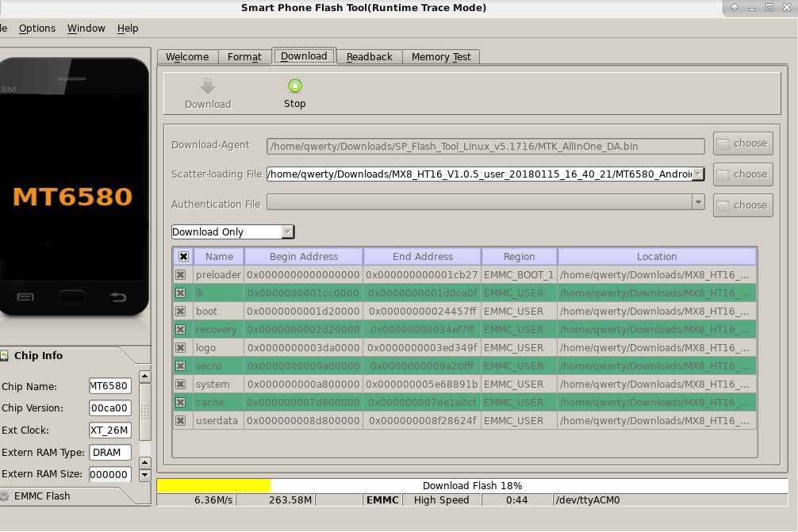Screen dimensions: 798x532
Task: Click the Location column header
Action: point(657,256)
